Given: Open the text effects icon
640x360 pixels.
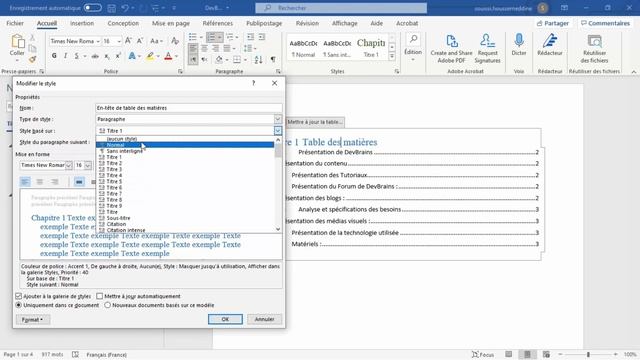Looking at the screenshot, I should pyautogui.click(x=132, y=56).
